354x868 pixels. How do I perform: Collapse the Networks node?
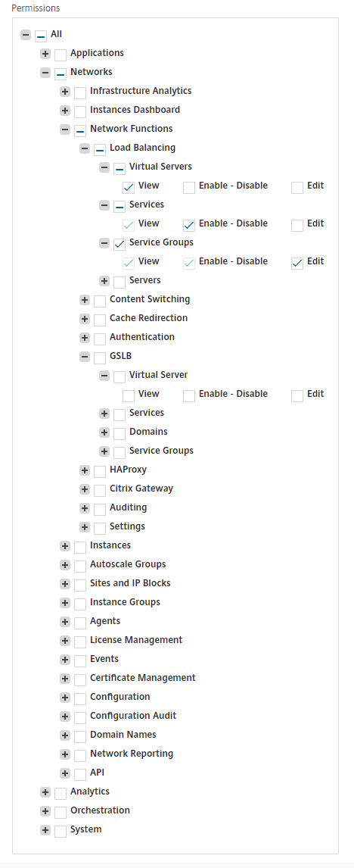point(45,73)
